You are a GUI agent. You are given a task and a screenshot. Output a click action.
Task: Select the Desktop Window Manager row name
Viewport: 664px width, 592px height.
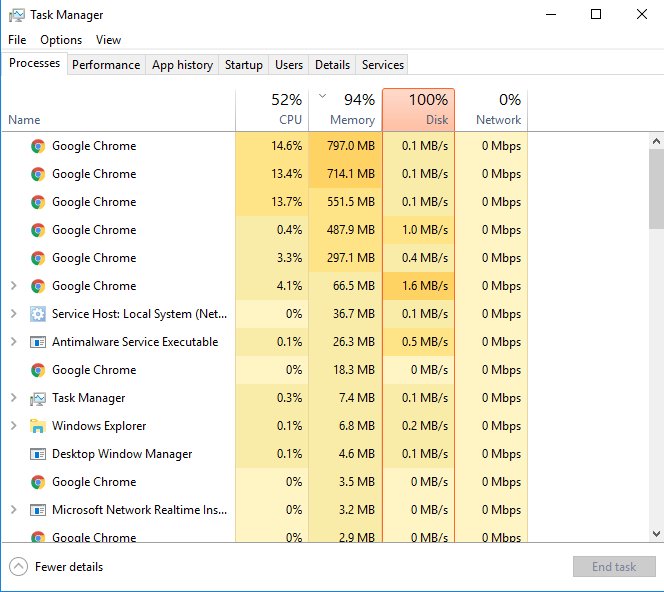[122, 454]
